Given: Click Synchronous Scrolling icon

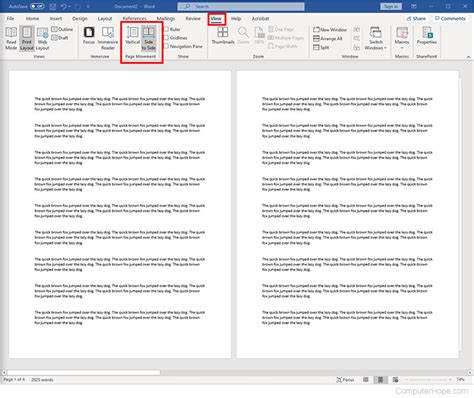Looking at the screenshot, I should [357, 39].
